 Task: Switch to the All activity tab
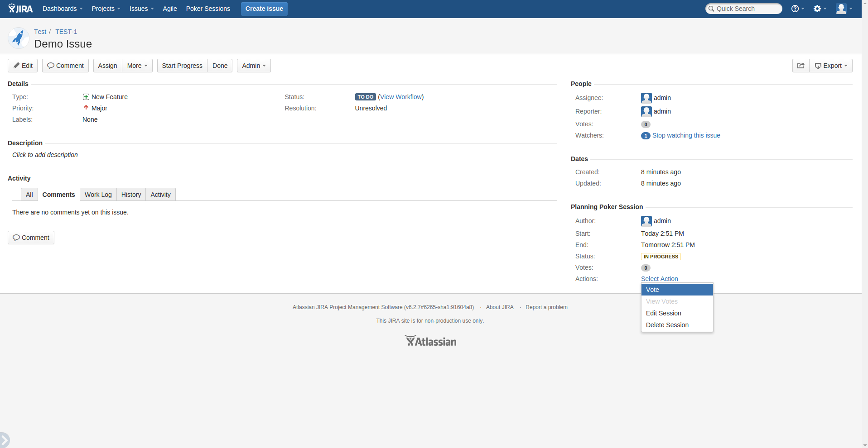(x=29, y=195)
